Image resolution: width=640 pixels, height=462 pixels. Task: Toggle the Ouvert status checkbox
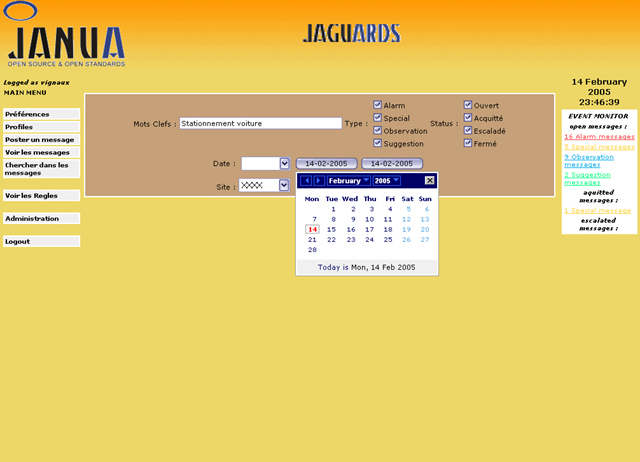[468, 105]
